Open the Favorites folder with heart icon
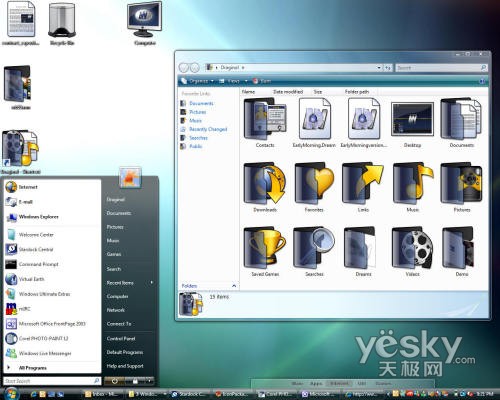Screen dimensions: 500x400 [314, 183]
